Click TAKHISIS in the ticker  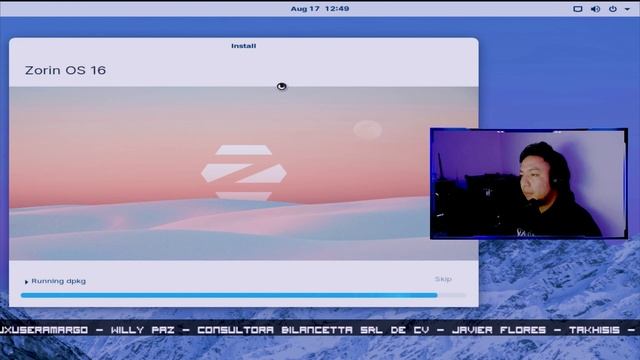(595, 330)
